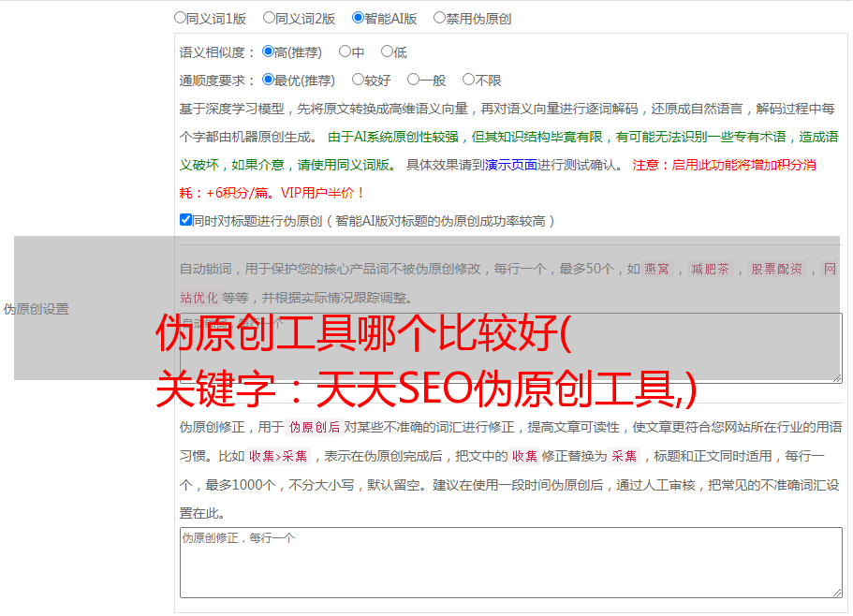Screen dimensions: 853x616
Task: Set 通顺度要求 to 较好
Action: point(358,80)
